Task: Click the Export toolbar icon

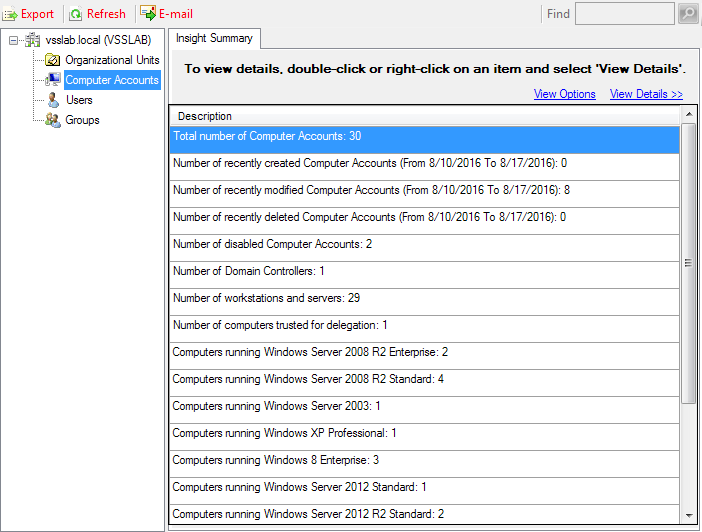Action: pos(10,14)
